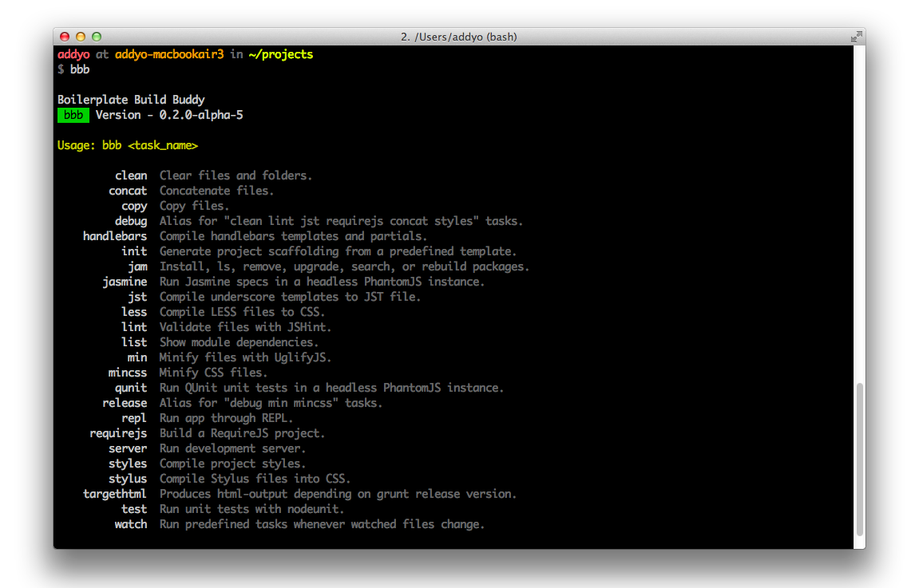This screenshot has width=911, height=588.
Task: Click the 'Usage: bbb <task_name>' line
Action: point(128,145)
